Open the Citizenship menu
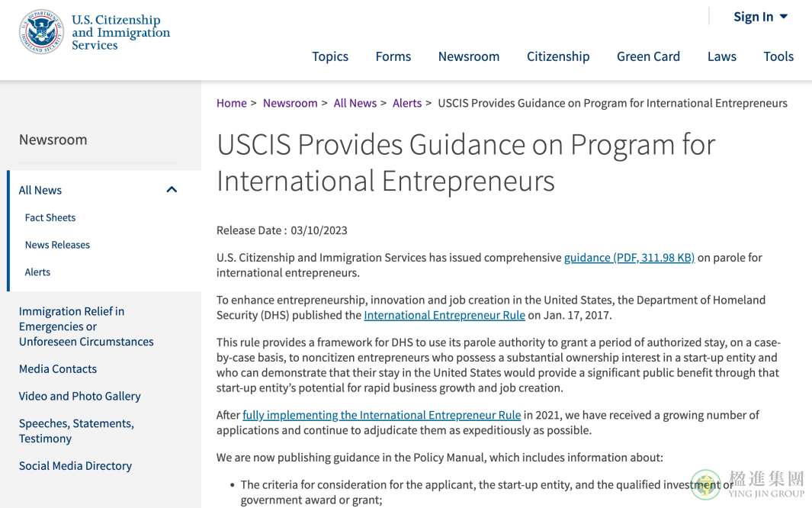This screenshot has height=508, width=812. 558,56
